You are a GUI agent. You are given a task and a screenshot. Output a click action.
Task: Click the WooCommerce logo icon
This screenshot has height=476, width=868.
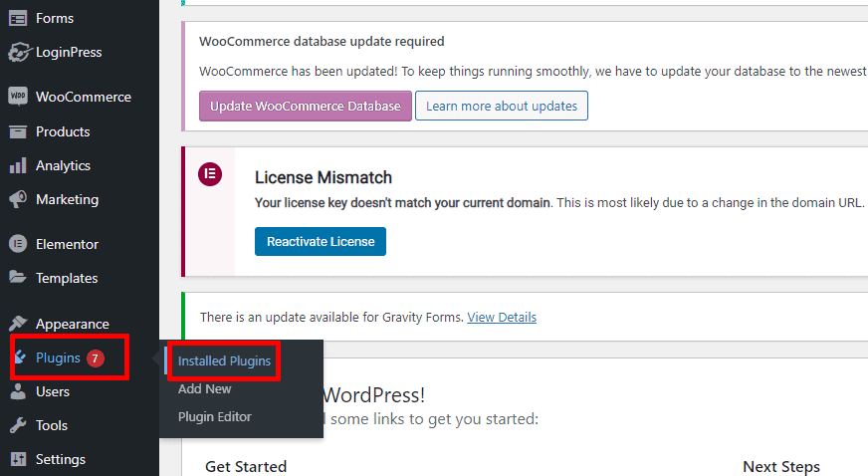point(17,97)
